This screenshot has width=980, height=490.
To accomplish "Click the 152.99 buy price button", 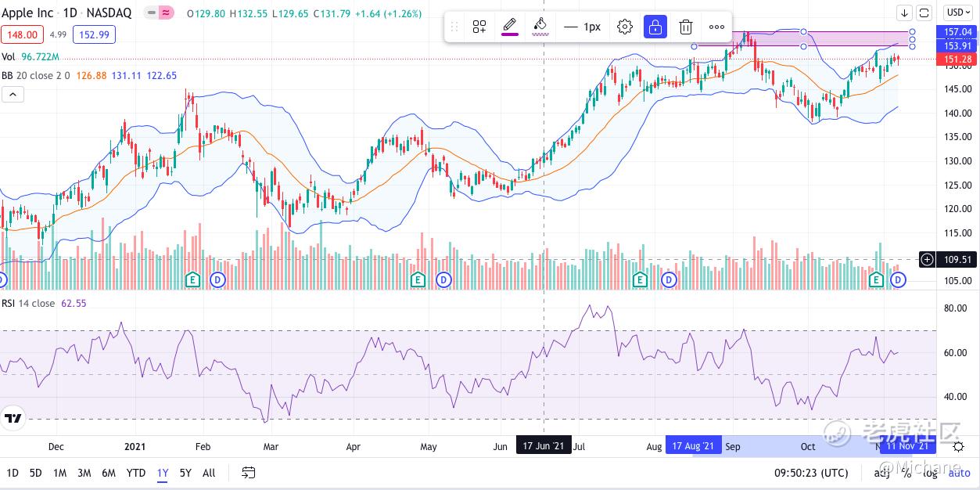I will click(94, 34).
